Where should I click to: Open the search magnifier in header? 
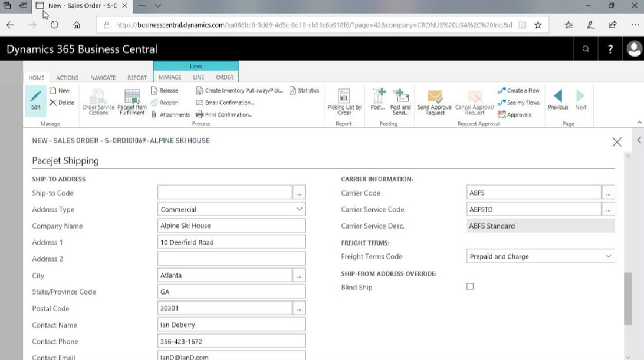586,49
